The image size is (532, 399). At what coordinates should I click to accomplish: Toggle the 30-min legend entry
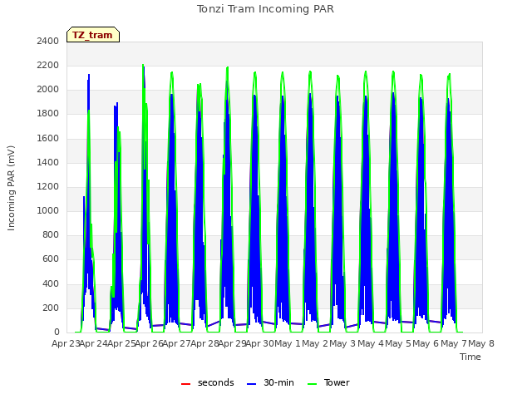click(270, 382)
